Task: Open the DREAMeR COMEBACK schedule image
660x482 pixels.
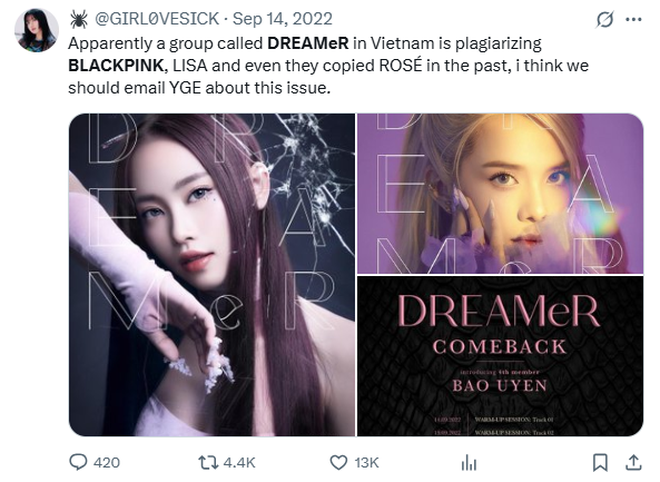Action: point(500,356)
